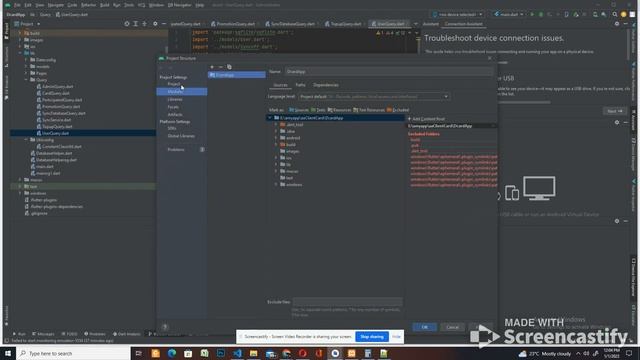Open the device selector dropdown
640x360 pixels.
click(x=458, y=14)
